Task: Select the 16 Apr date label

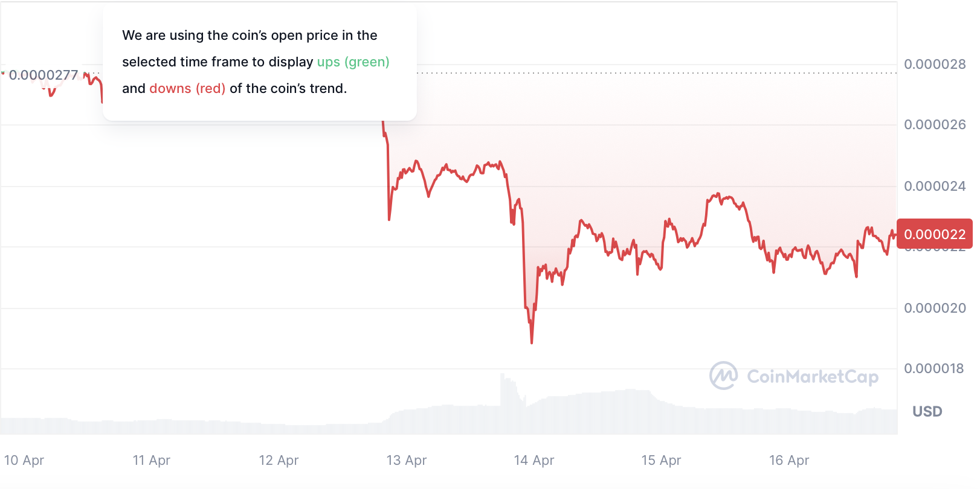Action: click(x=789, y=460)
